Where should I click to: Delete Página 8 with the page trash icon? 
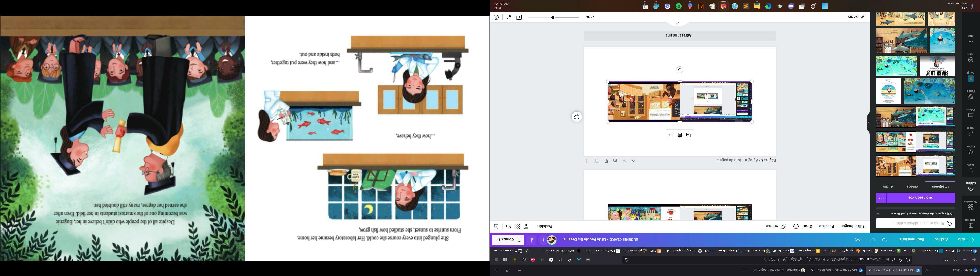[596, 161]
